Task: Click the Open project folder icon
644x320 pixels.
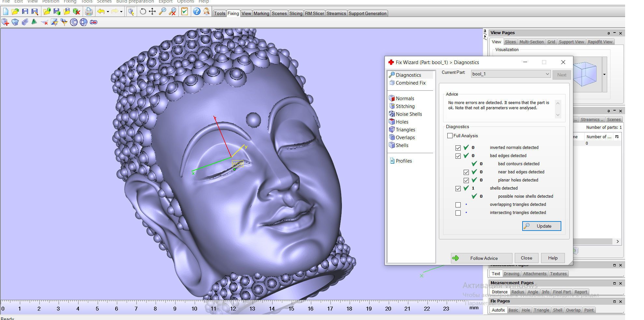Action: pyautogui.click(x=15, y=12)
